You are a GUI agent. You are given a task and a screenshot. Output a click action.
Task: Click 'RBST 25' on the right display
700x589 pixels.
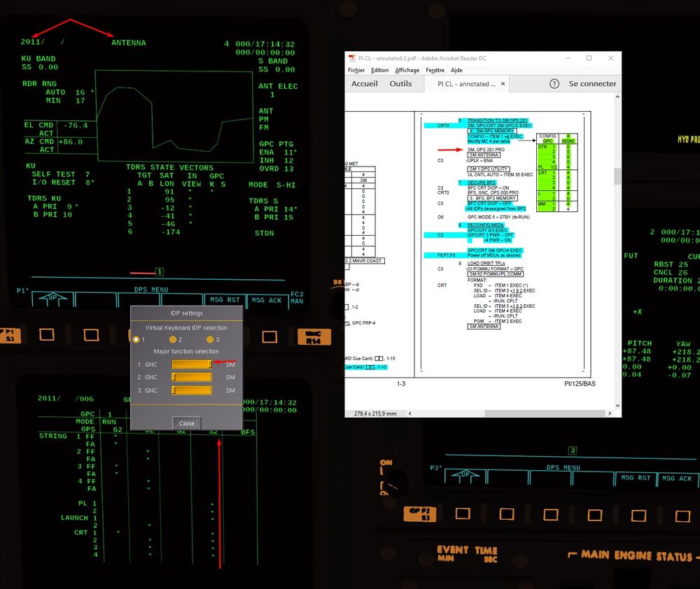(671, 264)
